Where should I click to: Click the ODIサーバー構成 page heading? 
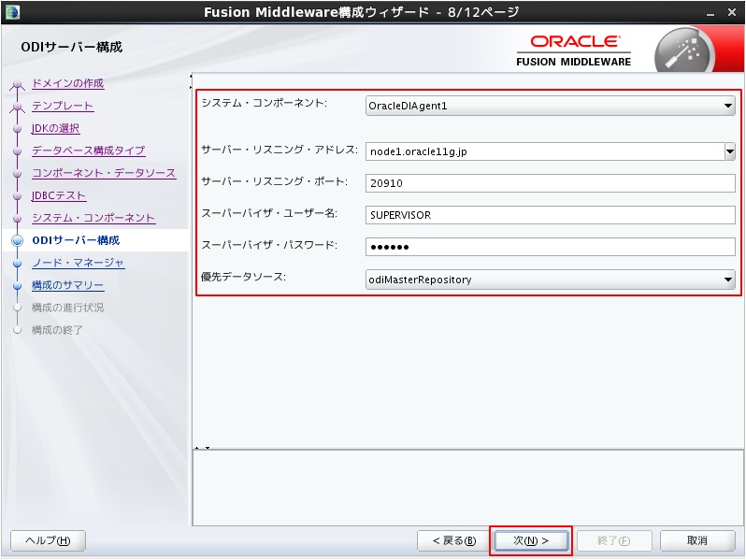[x=72, y=47]
